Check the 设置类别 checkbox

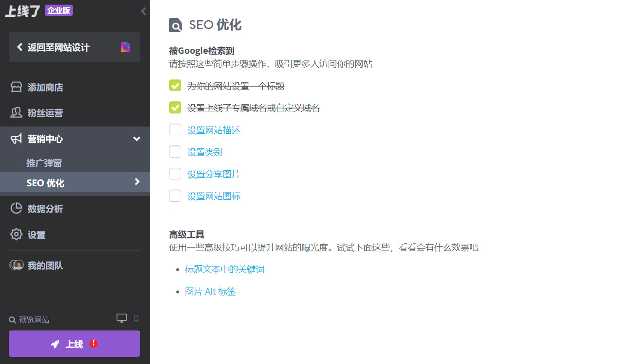[175, 151]
